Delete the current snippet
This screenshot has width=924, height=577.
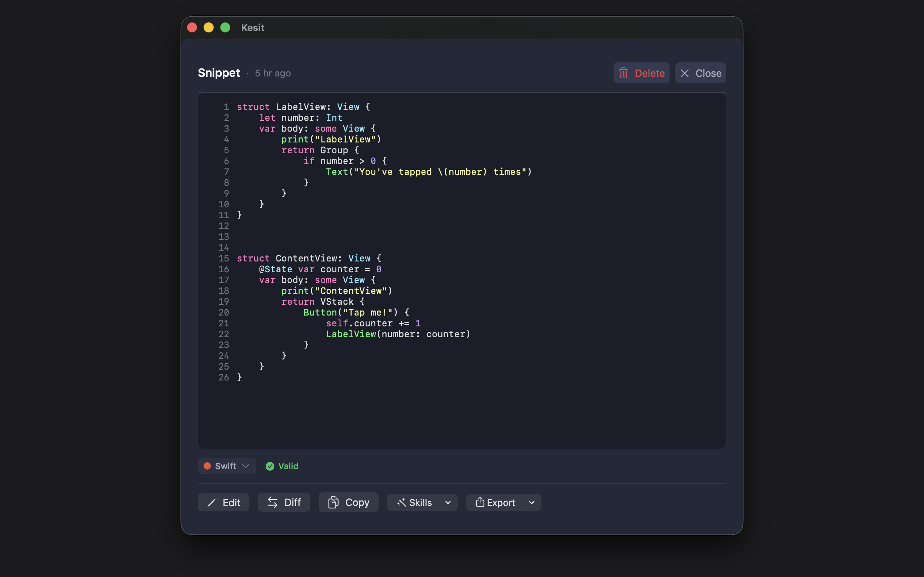[641, 72]
